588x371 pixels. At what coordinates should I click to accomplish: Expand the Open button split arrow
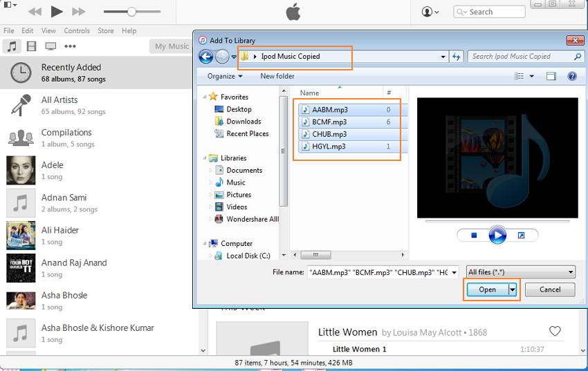(513, 290)
